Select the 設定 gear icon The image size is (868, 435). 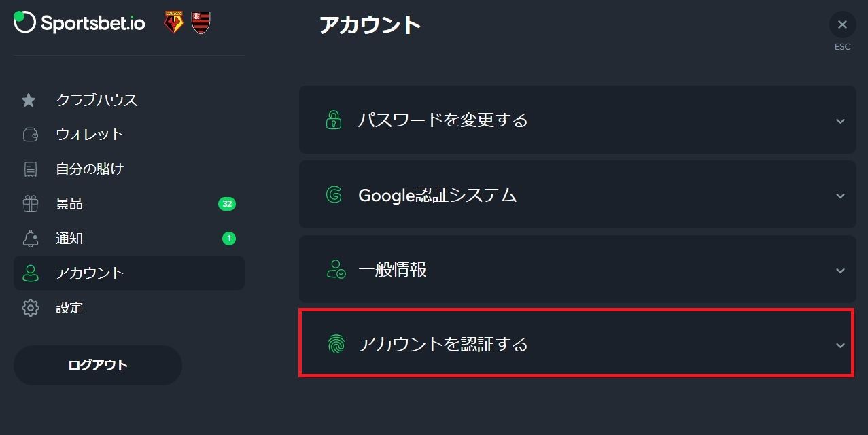click(30, 307)
